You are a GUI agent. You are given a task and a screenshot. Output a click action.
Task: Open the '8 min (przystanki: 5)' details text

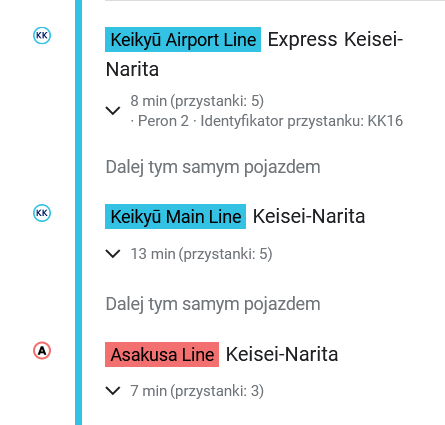(197, 101)
